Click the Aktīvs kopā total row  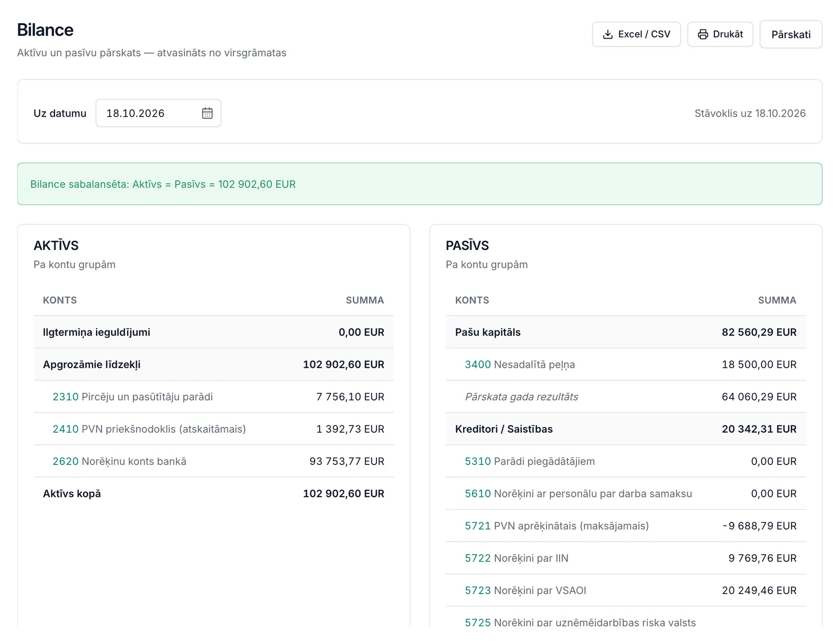pos(214,494)
